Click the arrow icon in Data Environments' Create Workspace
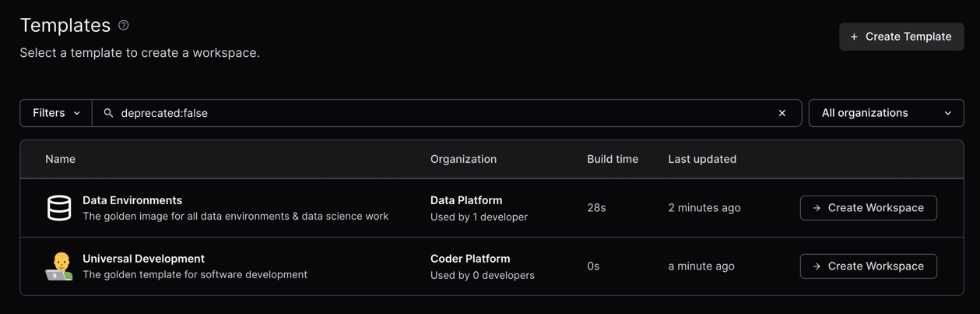 (817, 208)
